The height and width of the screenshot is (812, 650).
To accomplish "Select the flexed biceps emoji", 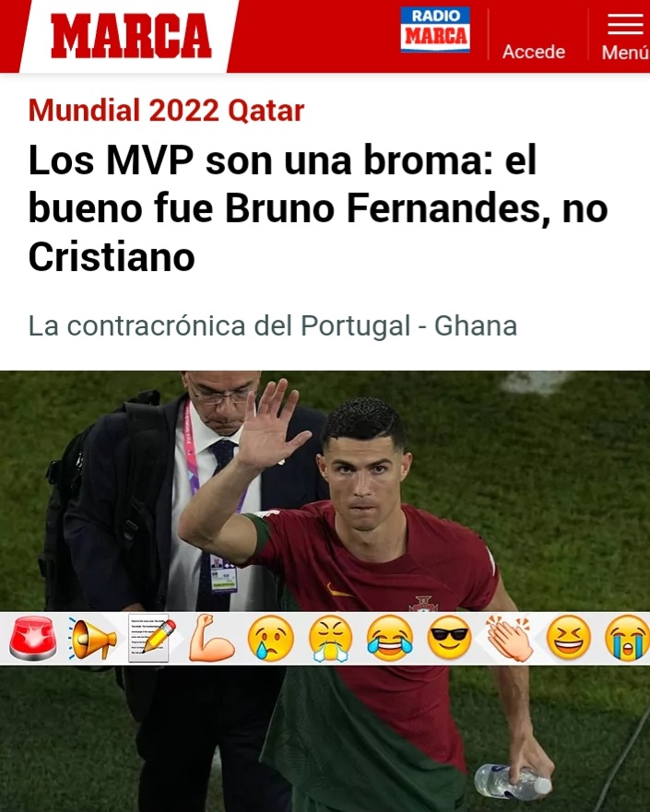I will point(211,638).
